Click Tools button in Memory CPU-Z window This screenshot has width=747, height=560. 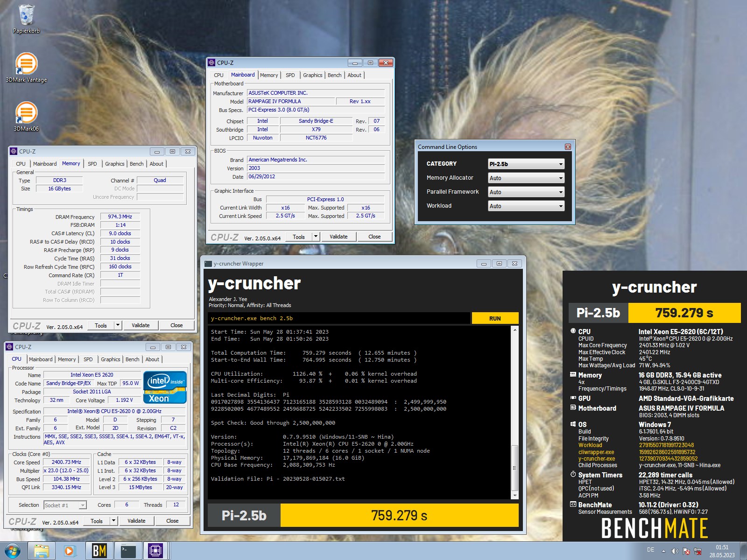[101, 325]
